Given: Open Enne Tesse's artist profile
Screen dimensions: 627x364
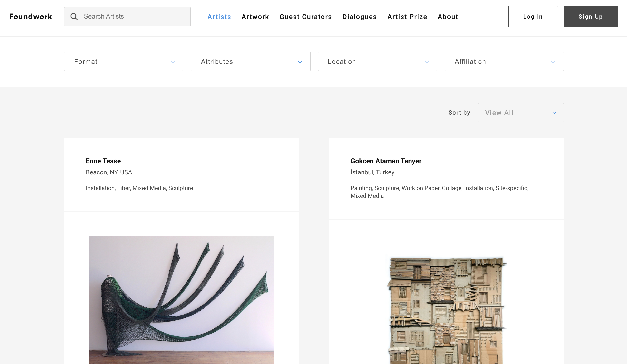Looking at the screenshot, I should click(103, 161).
